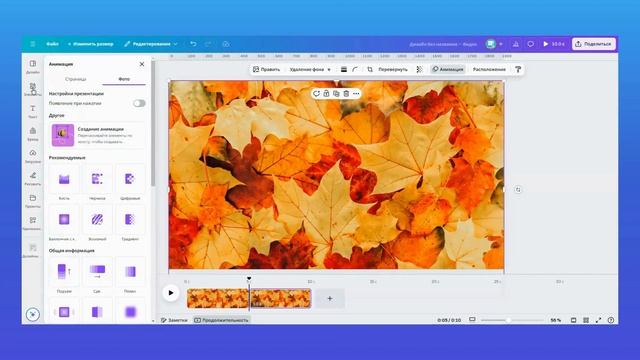Open the Бренд sidebar panel
640x360 pixels.
point(33,134)
